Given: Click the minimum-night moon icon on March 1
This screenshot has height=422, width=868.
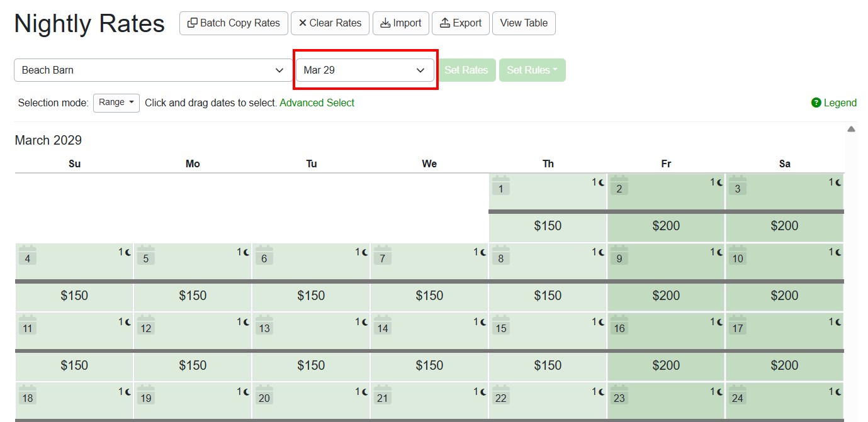Looking at the screenshot, I should pos(601,182).
